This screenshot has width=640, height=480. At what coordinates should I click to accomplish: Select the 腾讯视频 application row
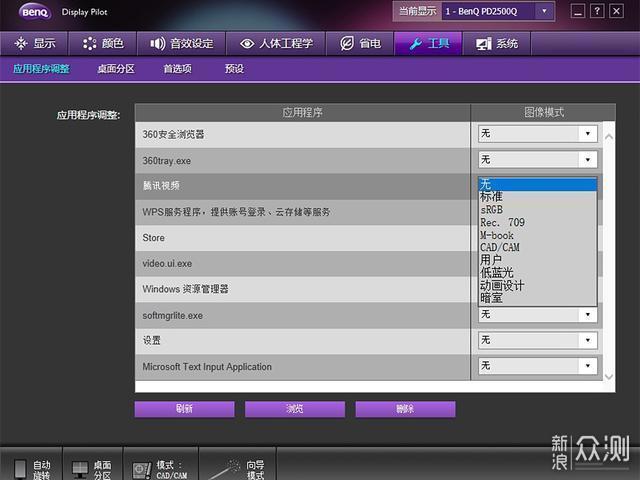pos(302,186)
